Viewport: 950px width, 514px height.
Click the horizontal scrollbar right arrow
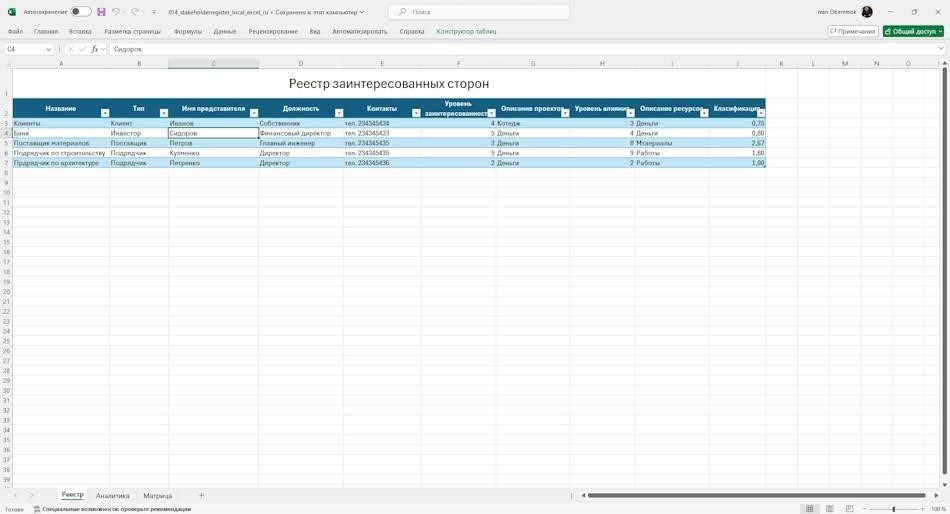pyautogui.click(x=936, y=495)
